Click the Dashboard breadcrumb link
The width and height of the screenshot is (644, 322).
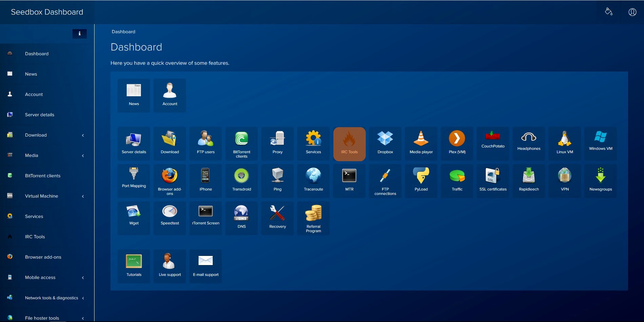tap(123, 32)
